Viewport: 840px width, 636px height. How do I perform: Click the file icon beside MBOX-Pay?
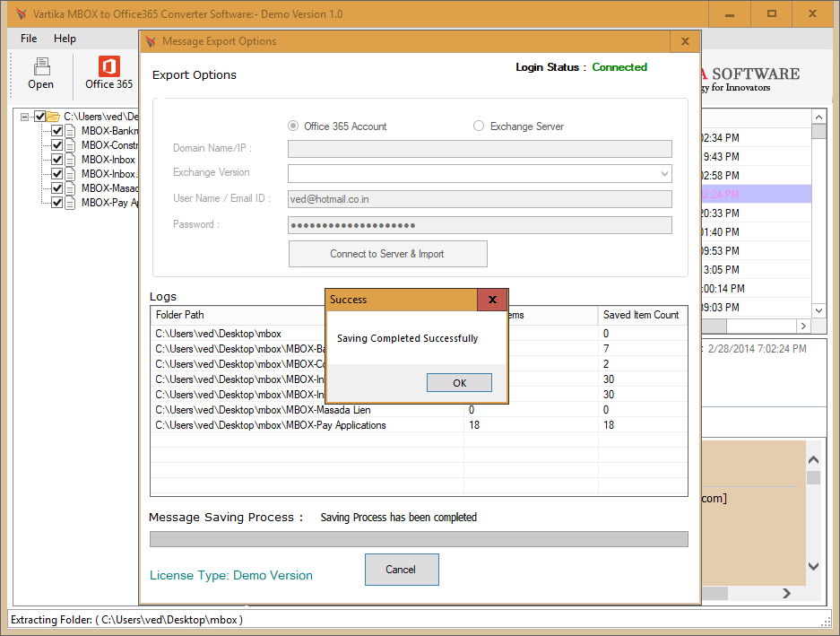click(70, 203)
